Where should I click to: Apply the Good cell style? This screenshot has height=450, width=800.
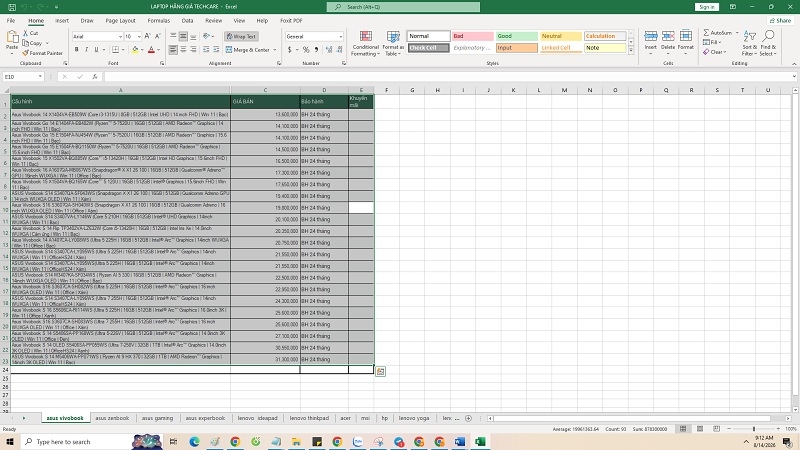(x=516, y=36)
